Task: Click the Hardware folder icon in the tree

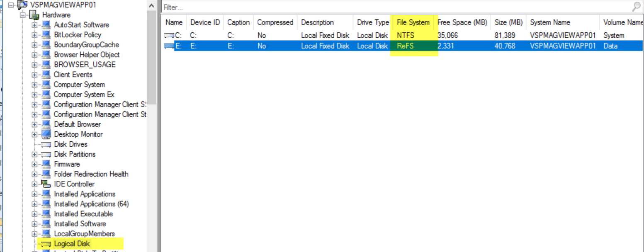Action: (x=34, y=15)
